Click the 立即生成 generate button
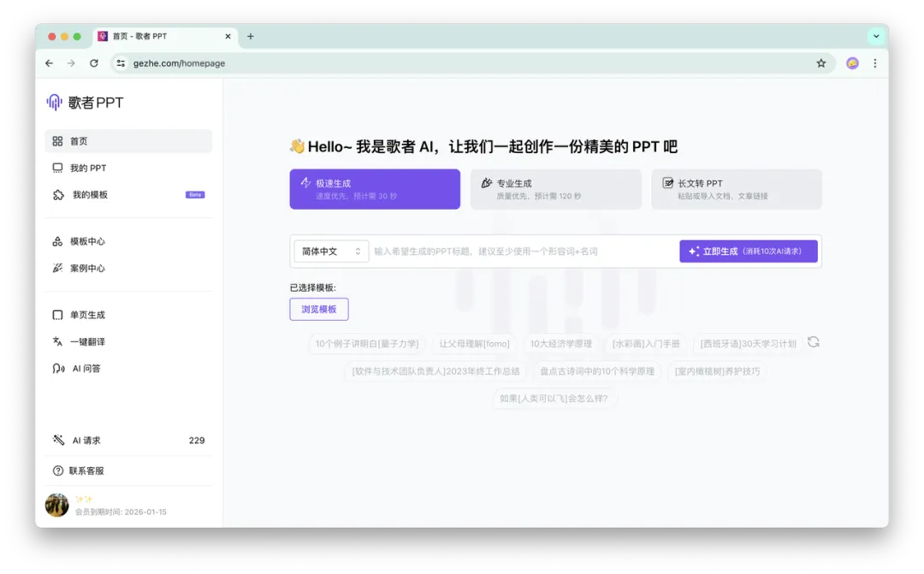Screen dimensions: 924x574 coord(749,251)
